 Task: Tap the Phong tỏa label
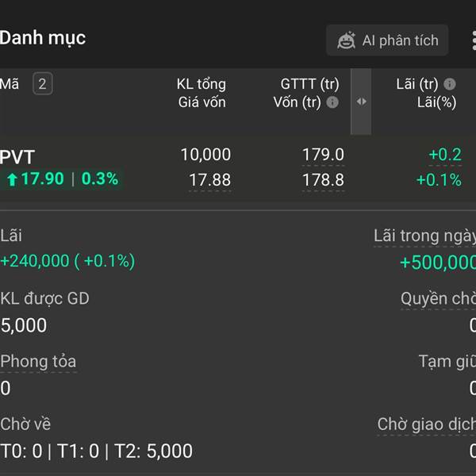point(38,361)
